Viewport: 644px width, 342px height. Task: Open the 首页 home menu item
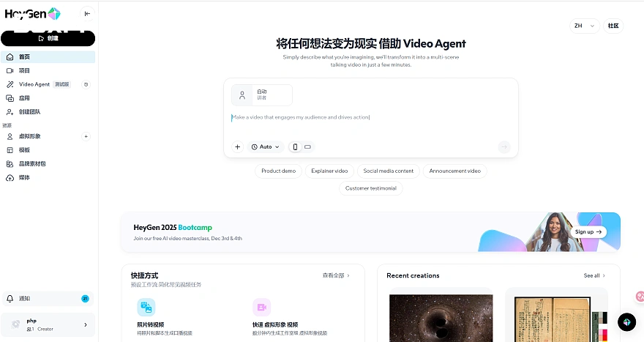(x=48, y=56)
